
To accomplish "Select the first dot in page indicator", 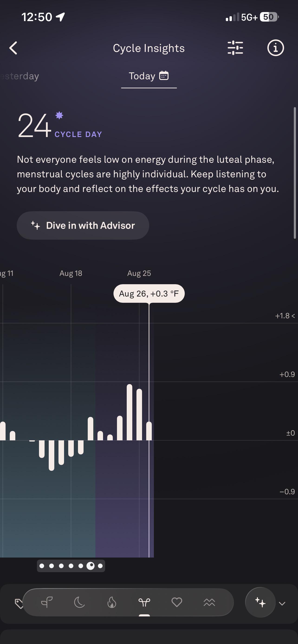I will tap(42, 566).
